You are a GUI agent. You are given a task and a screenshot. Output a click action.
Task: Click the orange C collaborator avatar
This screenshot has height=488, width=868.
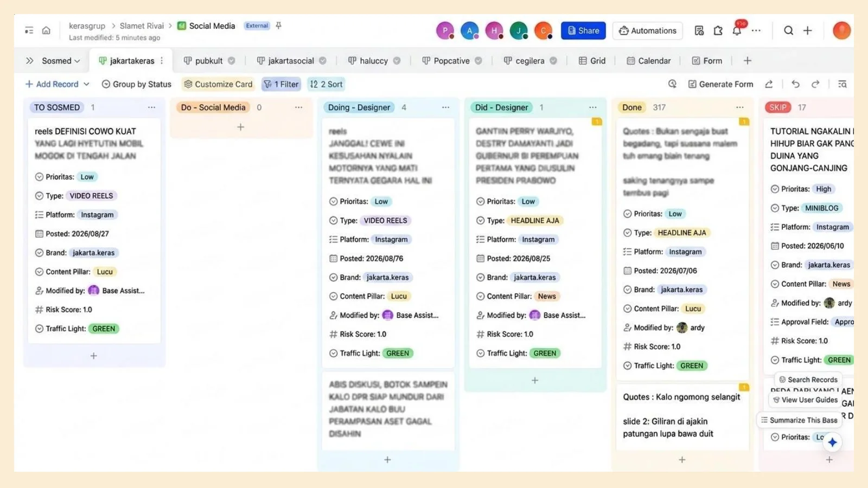pos(543,30)
